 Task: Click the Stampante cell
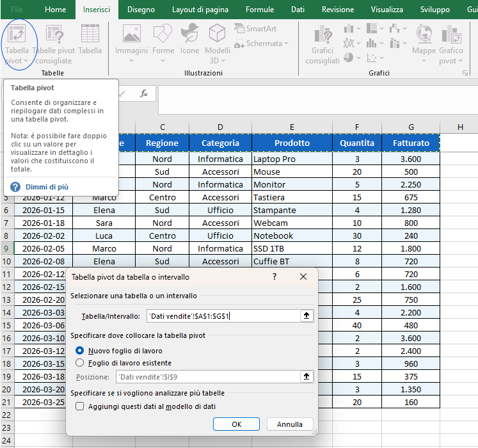[x=292, y=210]
